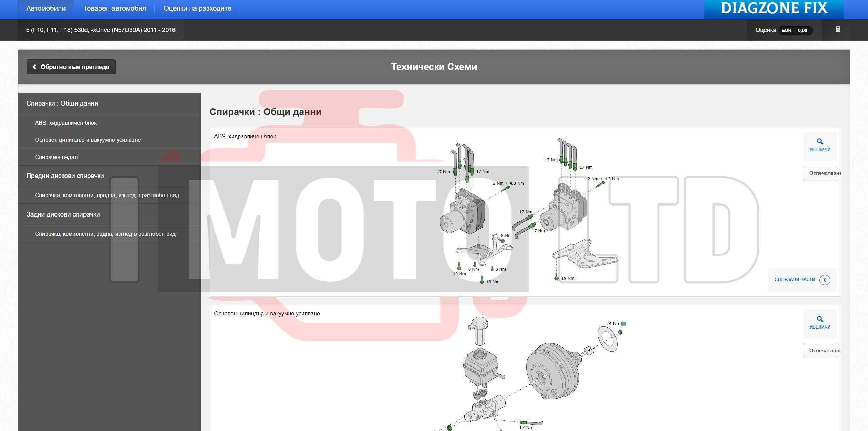The width and height of the screenshot is (868, 431).
Task: Click the Технически Схеми heading
Action: (x=434, y=67)
